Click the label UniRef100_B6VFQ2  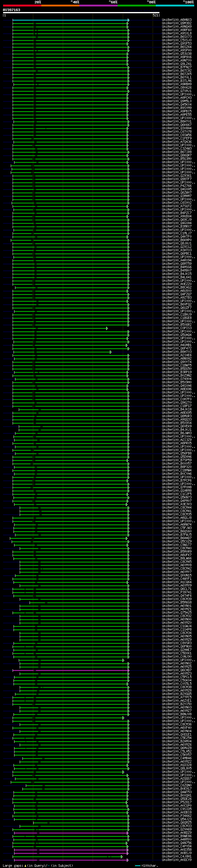177,304
